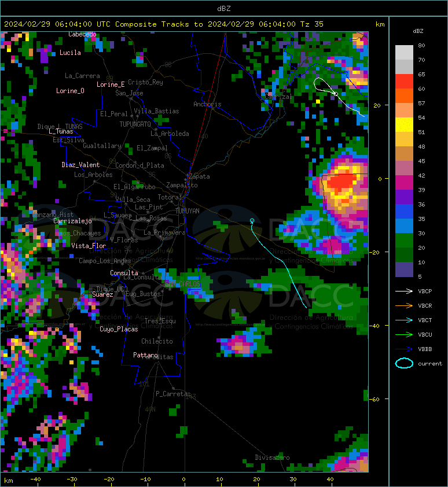Click the VBCP legend label text
Screen dimensions: 448x487
pyautogui.click(x=425, y=292)
